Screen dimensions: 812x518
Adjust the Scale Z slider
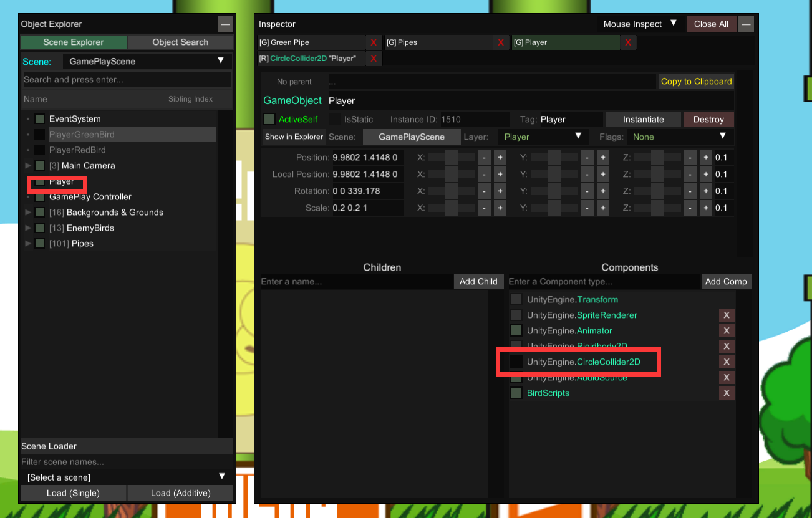pyautogui.click(x=657, y=208)
